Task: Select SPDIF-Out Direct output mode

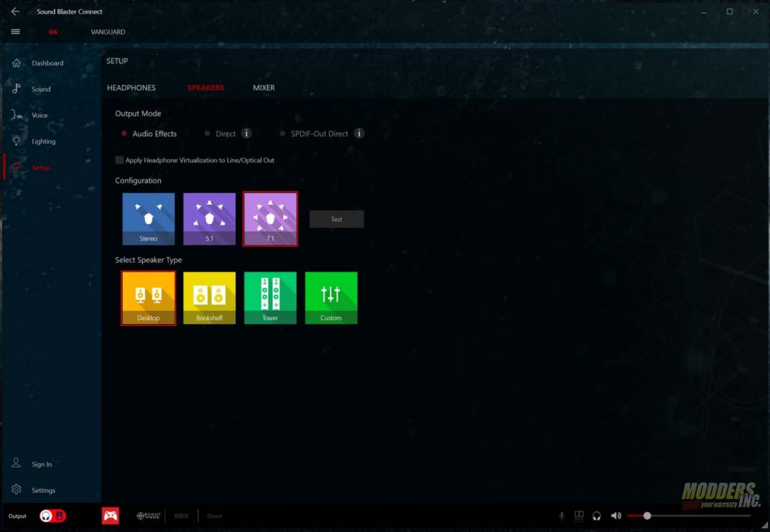Action: click(314, 134)
